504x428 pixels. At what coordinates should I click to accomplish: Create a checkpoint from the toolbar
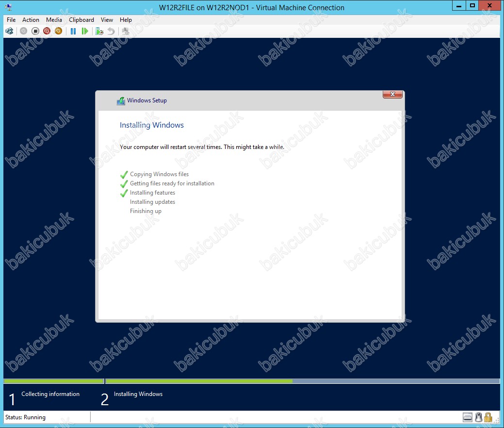tap(99, 31)
